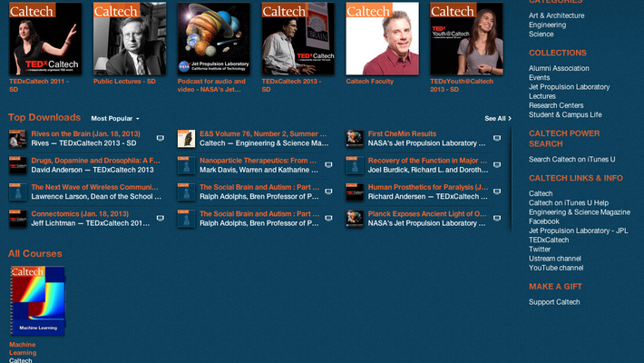Click the Machine Learning course cover
644x363 pixels.
coord(37,300)
